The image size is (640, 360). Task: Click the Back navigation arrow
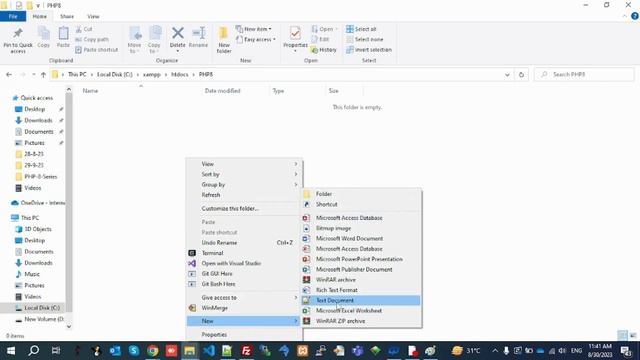(x=9, y=75)
